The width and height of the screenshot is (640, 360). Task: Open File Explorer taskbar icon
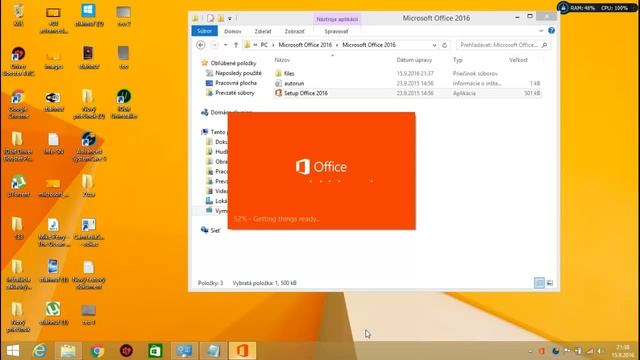coord(68,351)
